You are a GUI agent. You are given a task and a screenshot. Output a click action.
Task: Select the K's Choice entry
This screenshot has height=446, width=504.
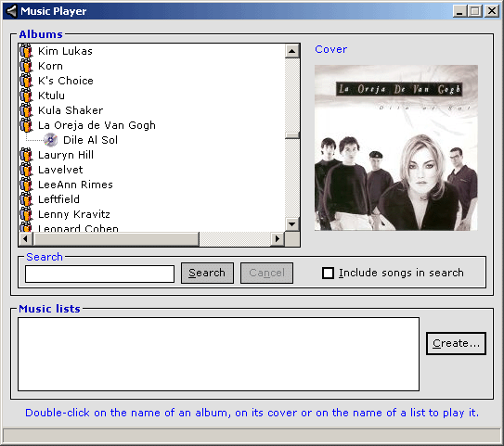[x=66, y=81]
